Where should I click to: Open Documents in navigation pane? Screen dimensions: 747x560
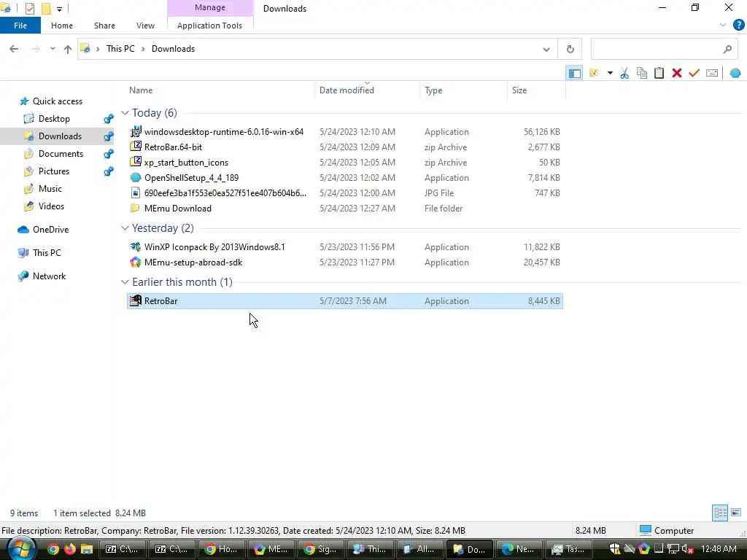[61, 154]
